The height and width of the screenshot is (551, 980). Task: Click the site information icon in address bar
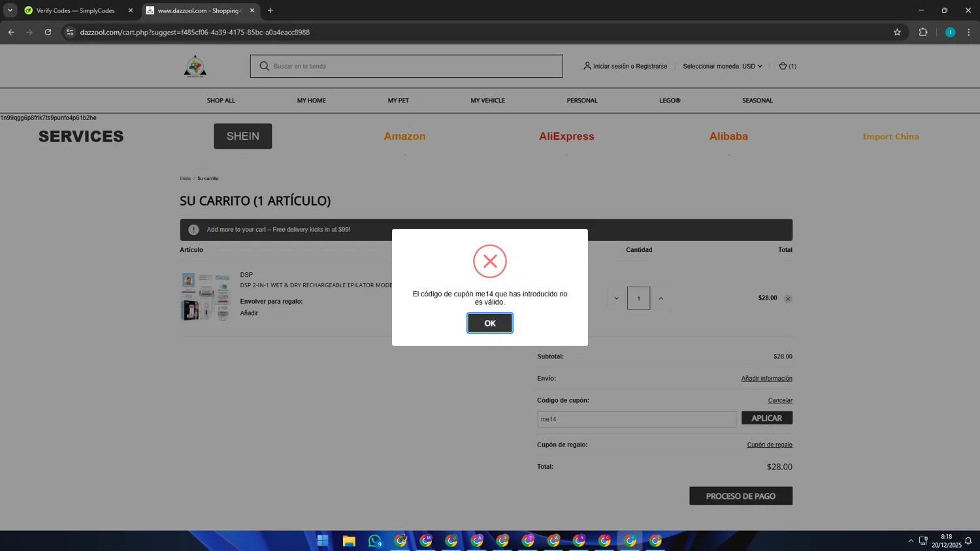(70, 32)
